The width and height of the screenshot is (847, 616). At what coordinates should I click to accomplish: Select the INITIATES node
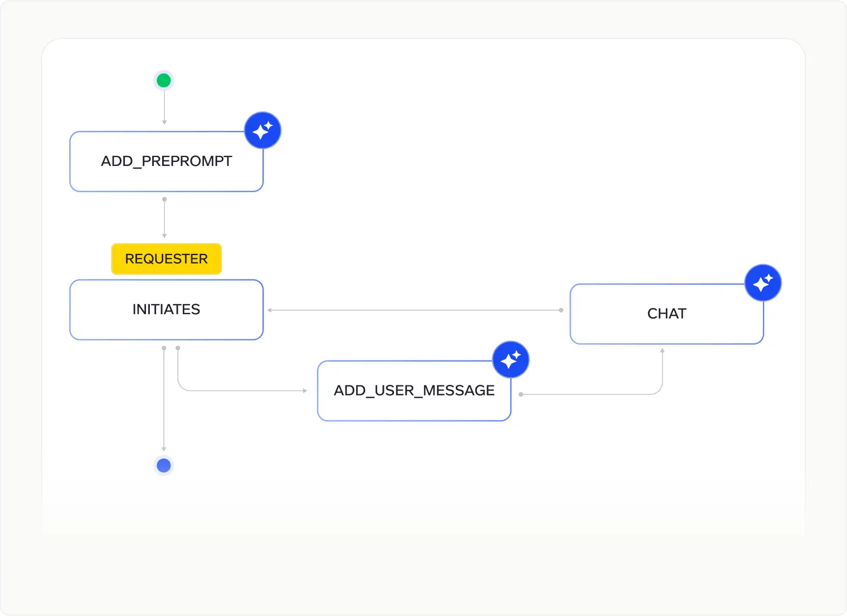coord(166,310)
